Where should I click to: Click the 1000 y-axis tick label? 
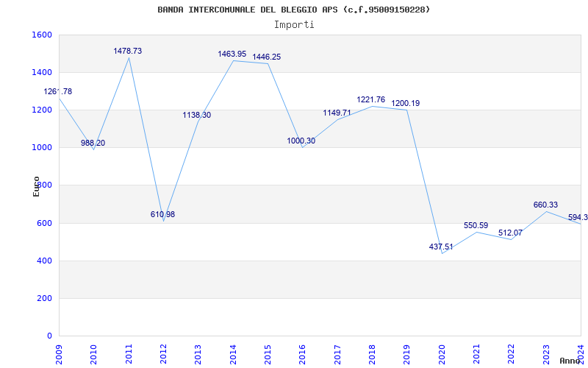click(42, 148)
